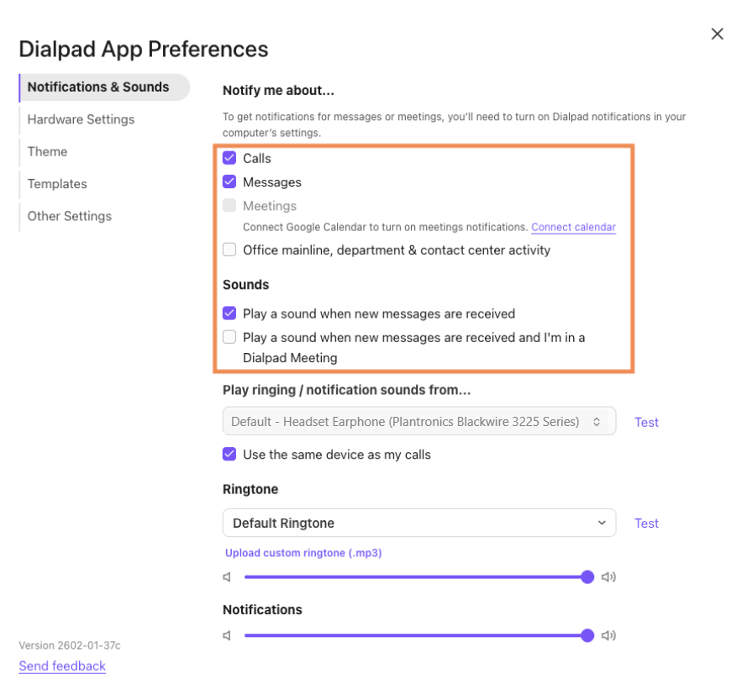Disable Calls notifications
Screen dimensions: 742x700
pyautogui.click(x=229, y=158)
